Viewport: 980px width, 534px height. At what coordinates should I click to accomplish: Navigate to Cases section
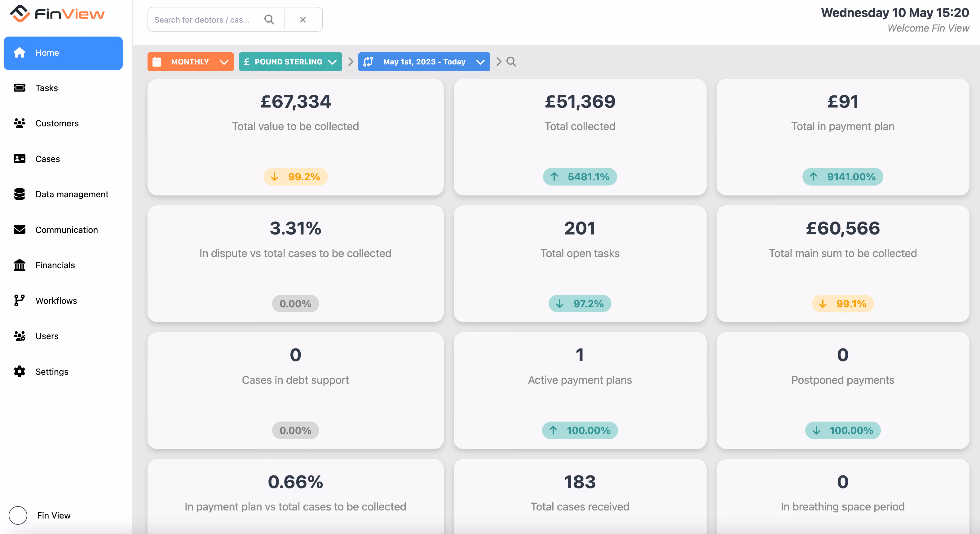[x=63, y=159]
